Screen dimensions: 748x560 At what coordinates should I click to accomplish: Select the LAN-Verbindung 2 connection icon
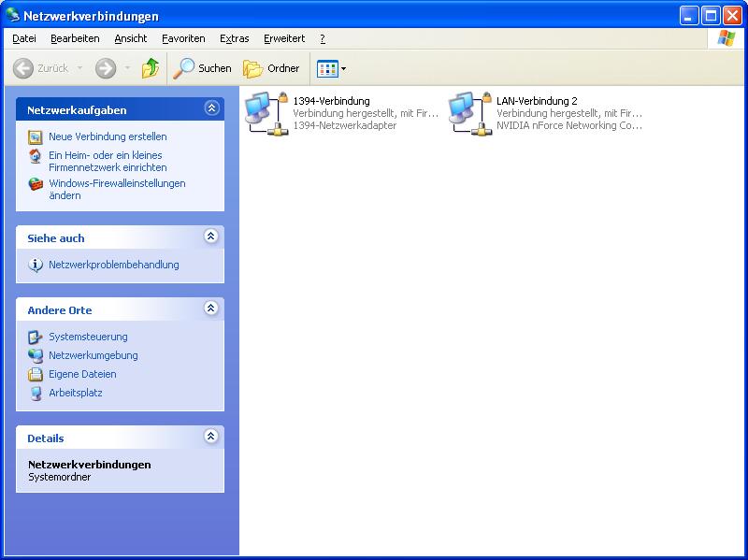[469, 113]
